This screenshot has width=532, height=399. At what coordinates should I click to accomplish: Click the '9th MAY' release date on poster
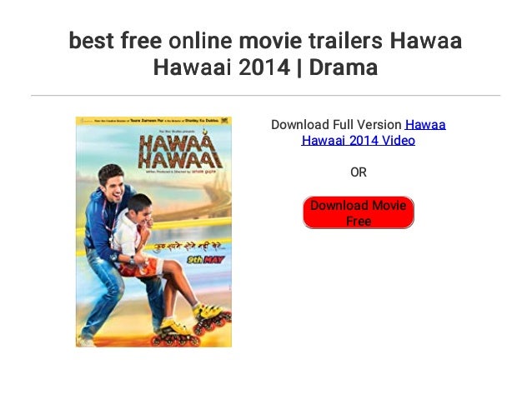coord(206,260)
